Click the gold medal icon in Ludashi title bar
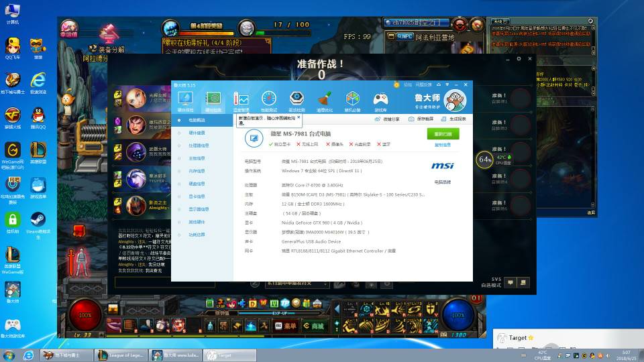Image resolution: width=644 pixels, height=362 pixels. [396, 84]
